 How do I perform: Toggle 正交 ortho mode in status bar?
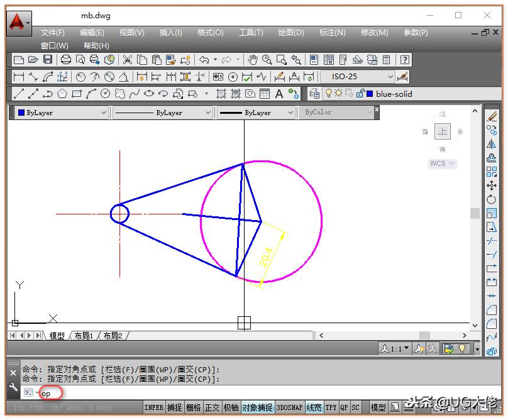tap(213, 407)
